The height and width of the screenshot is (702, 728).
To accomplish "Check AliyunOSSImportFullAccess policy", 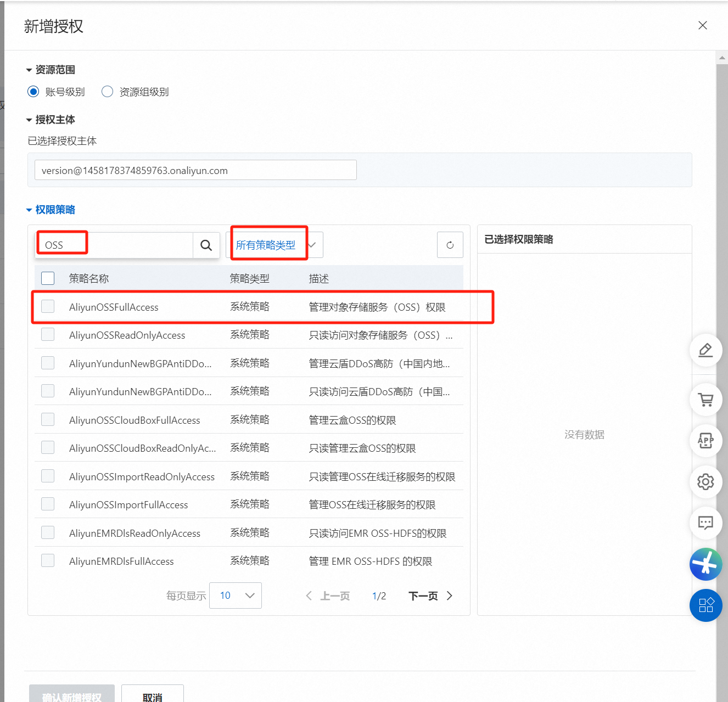I will [x=48, y=504].
